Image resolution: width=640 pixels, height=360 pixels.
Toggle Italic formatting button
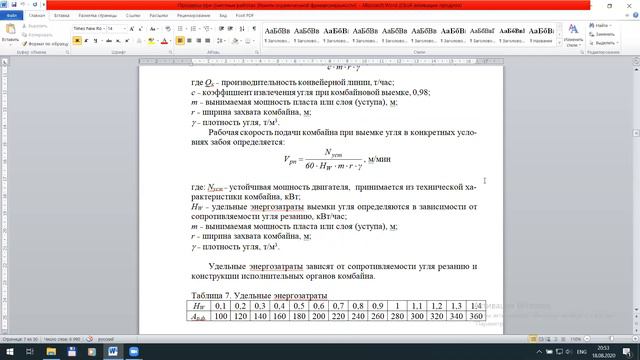pyautogui.click(x=86, y=41)
